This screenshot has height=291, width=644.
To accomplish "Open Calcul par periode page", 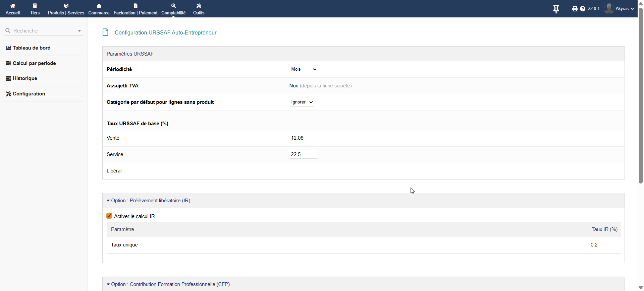I will 34,63.
